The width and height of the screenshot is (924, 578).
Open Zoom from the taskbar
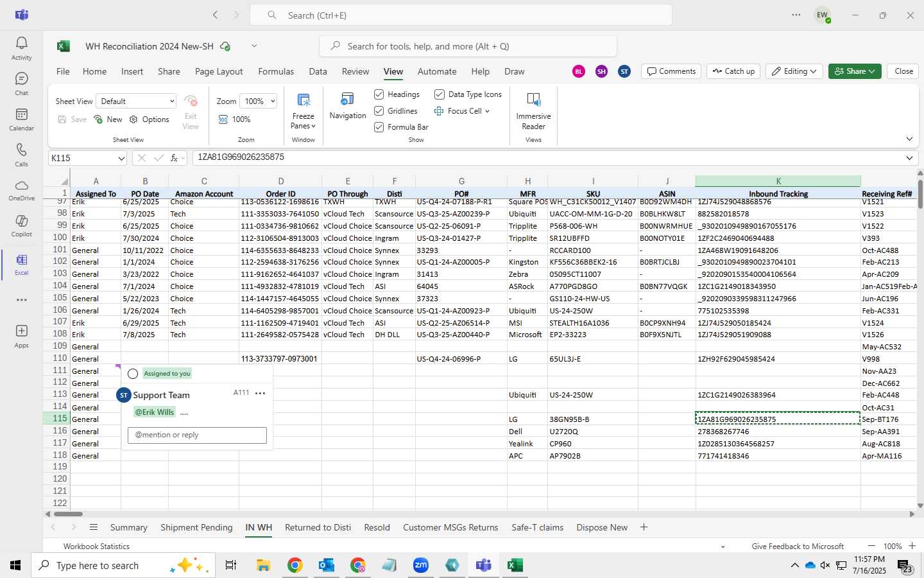coord(421,565)
